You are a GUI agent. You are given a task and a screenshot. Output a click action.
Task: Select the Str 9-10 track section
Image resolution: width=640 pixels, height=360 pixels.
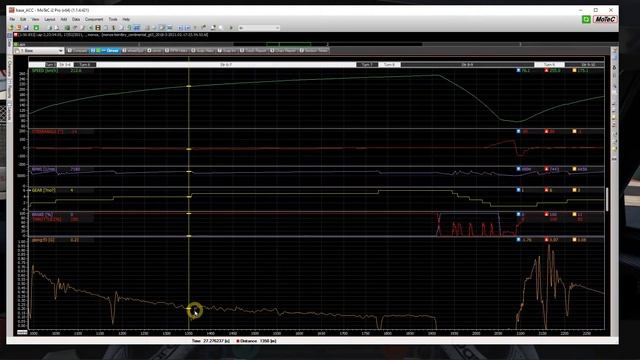click(x=584, y=64)
